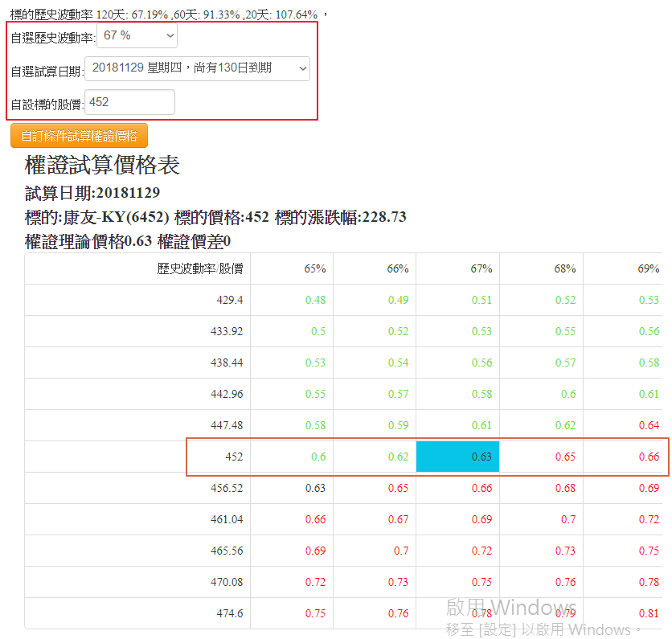Viewport: 672px width, 639px height.
Task: Click 0.73 in the 470.08 row
Action: coord(398,582)
